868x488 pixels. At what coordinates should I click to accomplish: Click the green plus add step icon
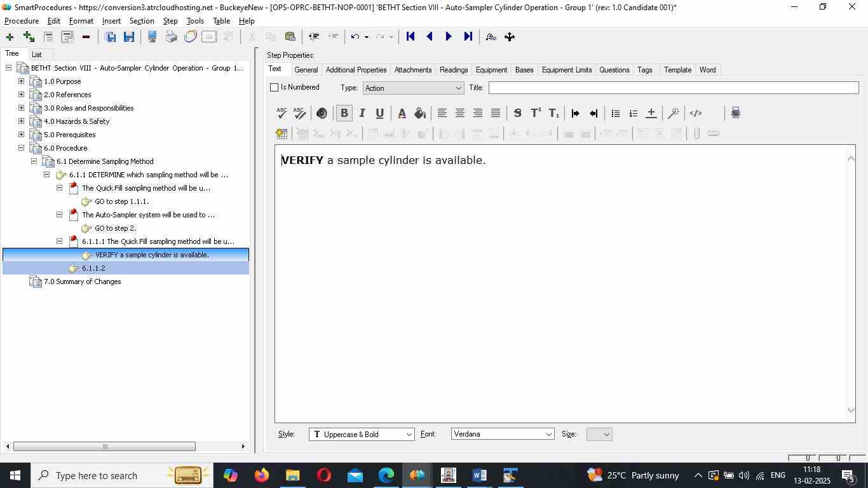pyautogui.click(x=10, y=37)
